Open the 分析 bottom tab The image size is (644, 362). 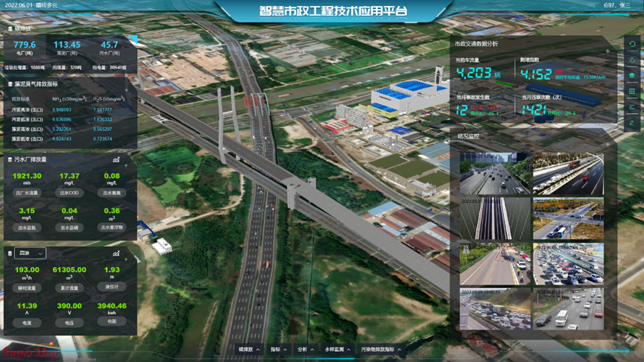pos(305,349)
